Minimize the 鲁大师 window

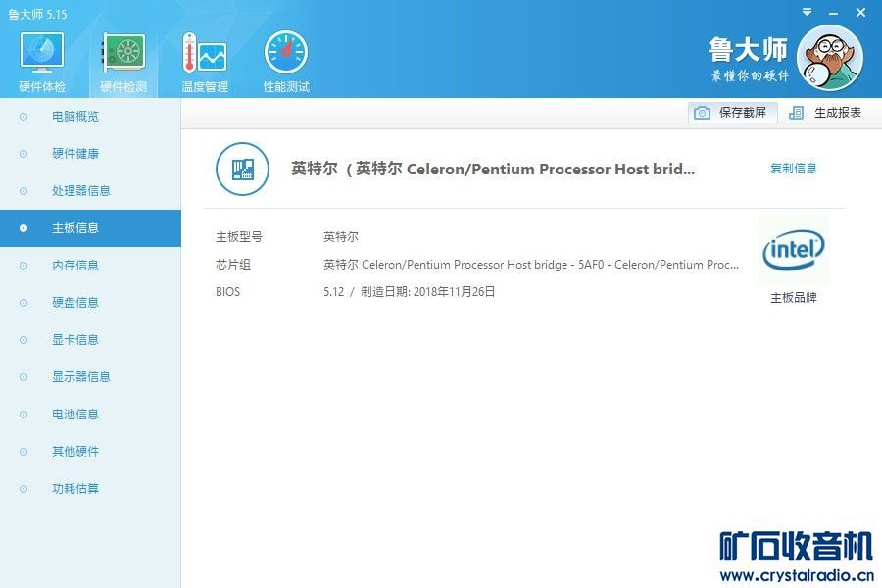coord(834,13)
